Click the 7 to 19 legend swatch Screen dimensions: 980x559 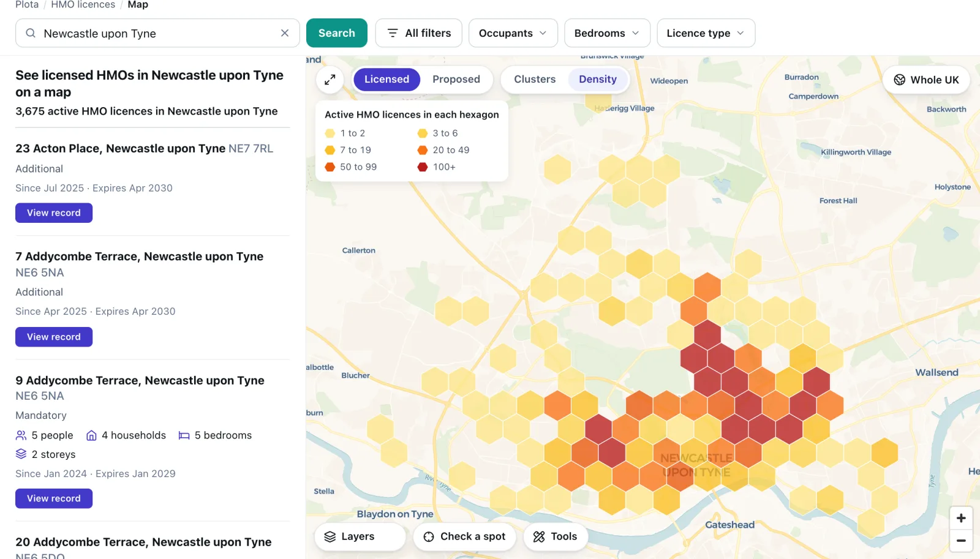(x=330, y=150)
